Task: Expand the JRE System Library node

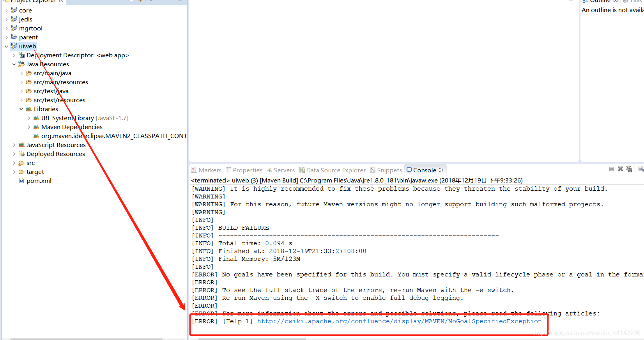Action: tap(29, 118)
